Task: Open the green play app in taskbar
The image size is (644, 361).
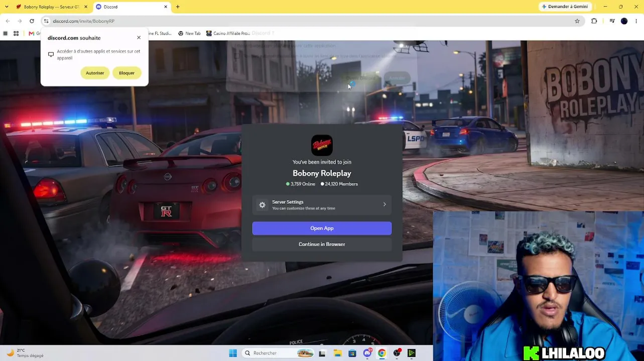Action: point(412,353)
